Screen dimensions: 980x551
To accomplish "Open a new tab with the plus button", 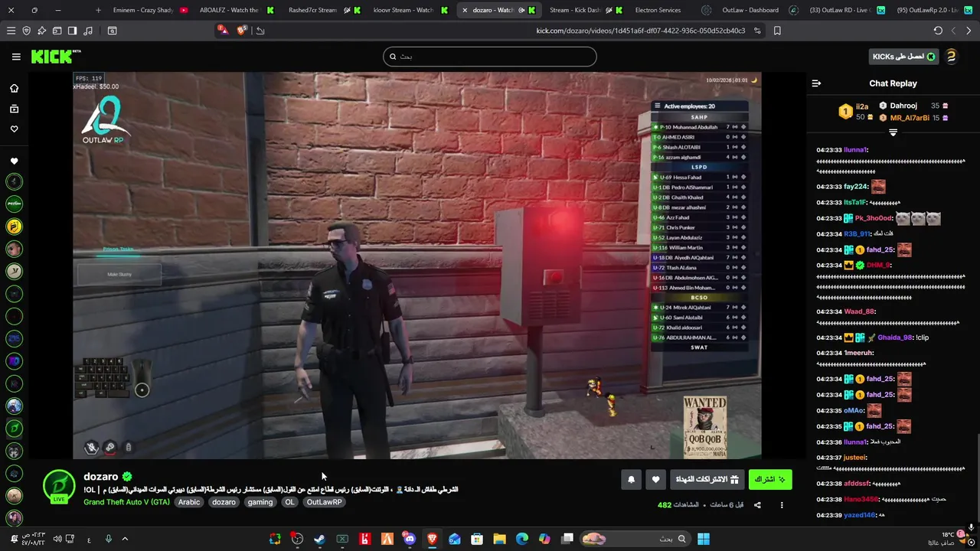I will pyautogui.click(x=98, y=10).
